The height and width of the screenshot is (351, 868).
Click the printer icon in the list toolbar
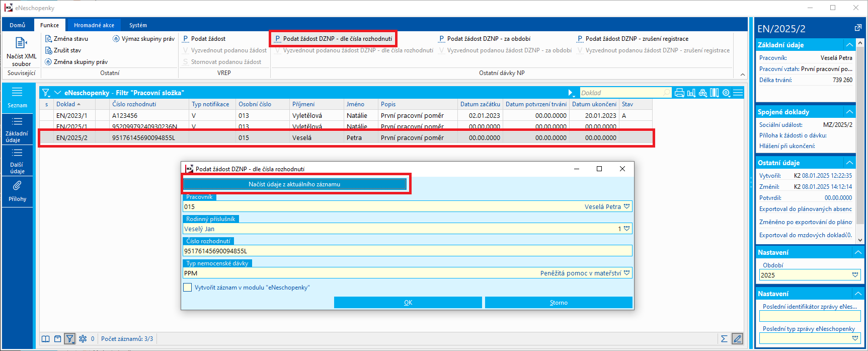pyautogui.click(x=679, y=93)
